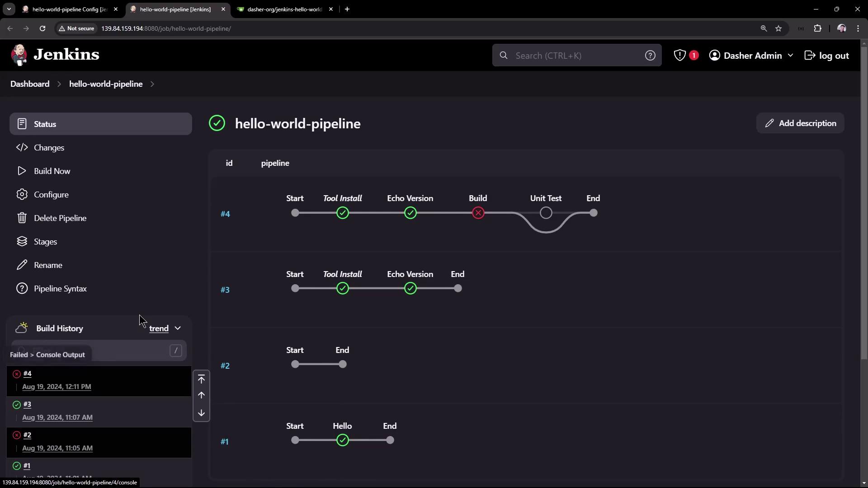
Task: Expand the Build History trend dropdown
Action: 178,328
